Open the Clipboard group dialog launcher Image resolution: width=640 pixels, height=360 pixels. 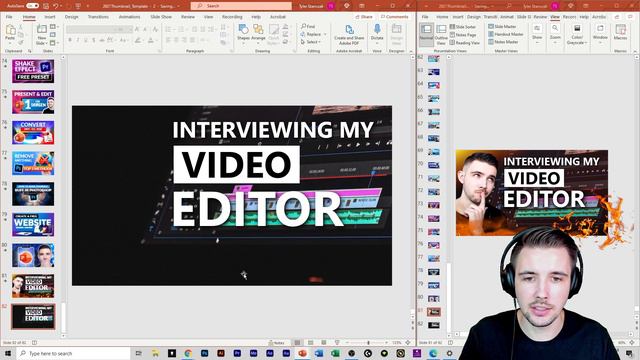(x=30, y=51)
